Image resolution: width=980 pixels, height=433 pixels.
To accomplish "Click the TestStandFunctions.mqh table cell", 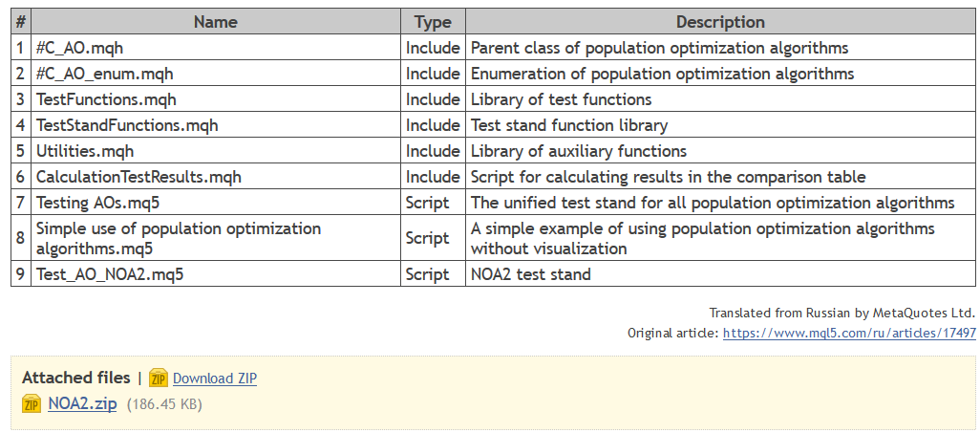I will point(127,125).
